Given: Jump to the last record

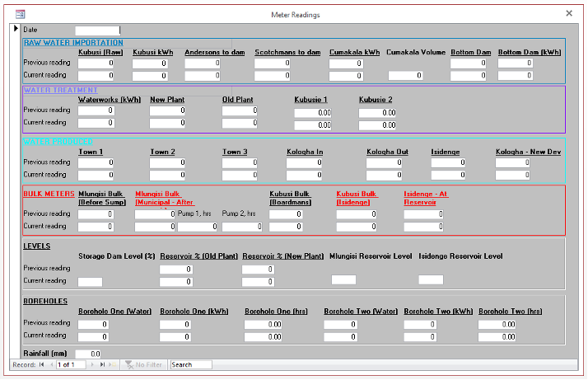Looking at the screenshot, I should (x=102, y=364).
